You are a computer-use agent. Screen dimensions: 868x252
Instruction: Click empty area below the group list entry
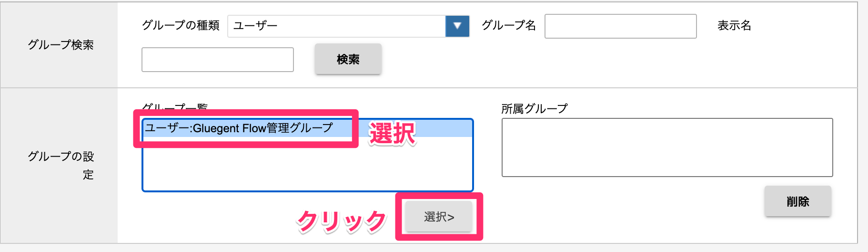click(307, 167)
